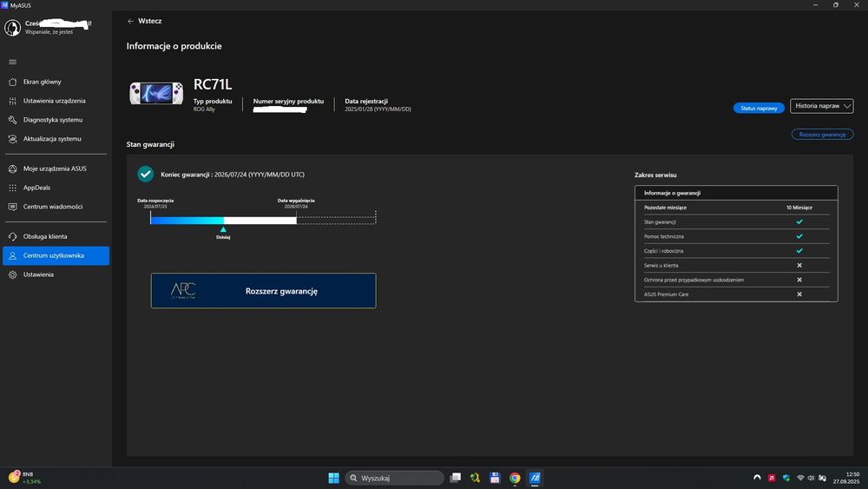The width and height of the screenshot is (868, 489).
Task: Click the Data rejestracji value 2025/01/28
Action: click(378, 109)
